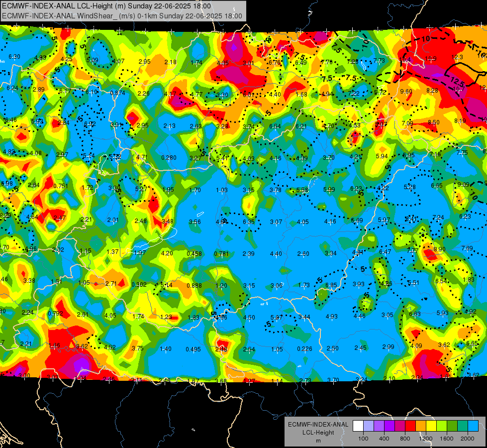
Task: Click the wind shear value 10.4
Action: click(405, 59)
